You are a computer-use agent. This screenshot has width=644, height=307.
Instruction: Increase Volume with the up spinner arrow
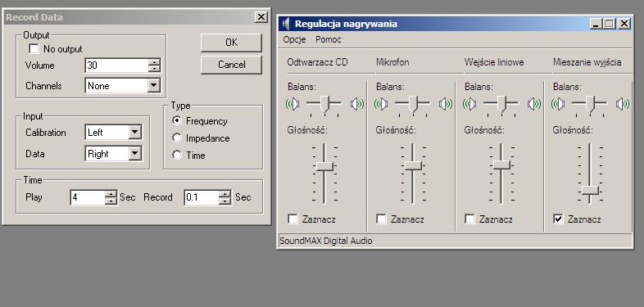point(154,62)
